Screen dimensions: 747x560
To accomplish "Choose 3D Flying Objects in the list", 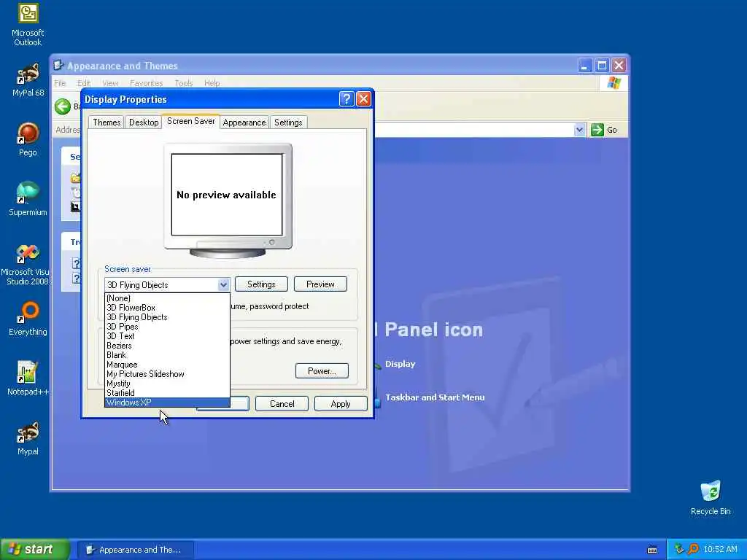I will pyautogui.click(x=167, y=317).
